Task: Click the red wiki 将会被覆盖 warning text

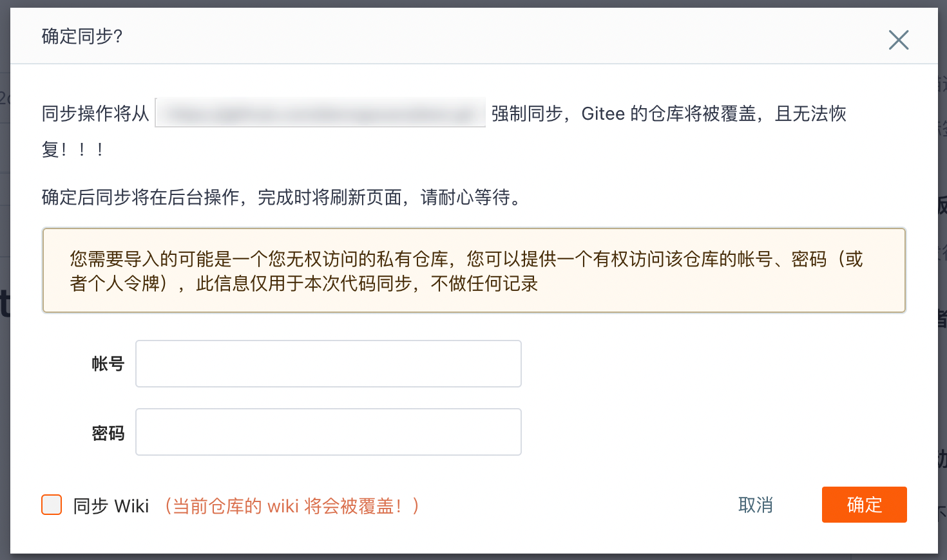Action: 292,506
